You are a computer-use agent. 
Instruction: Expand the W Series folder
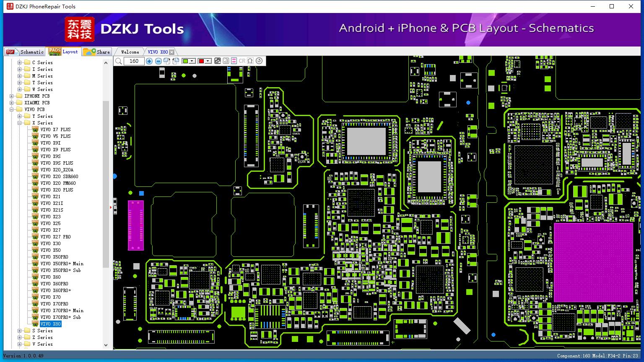[19, 89]
